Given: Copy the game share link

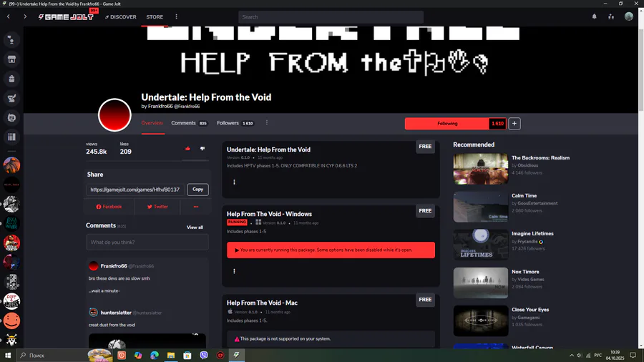Looking at the screenshot, I should tap(197, 189).
